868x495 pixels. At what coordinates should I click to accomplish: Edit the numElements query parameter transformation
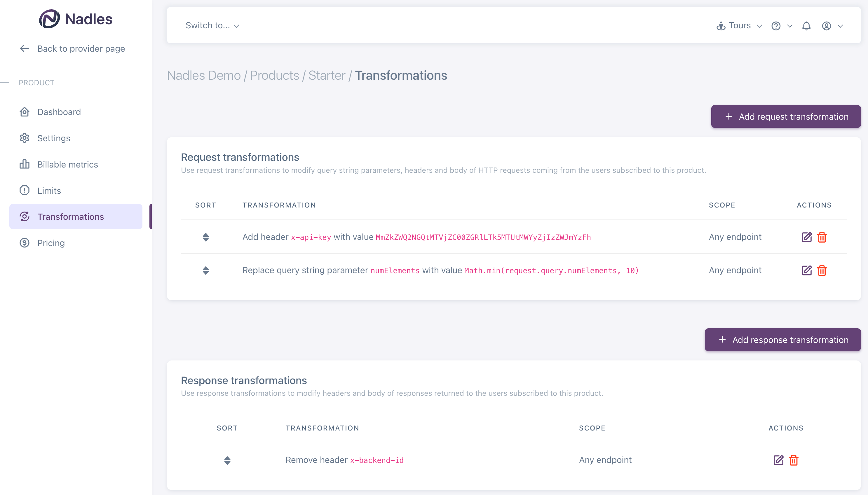(x=806, y=270)
